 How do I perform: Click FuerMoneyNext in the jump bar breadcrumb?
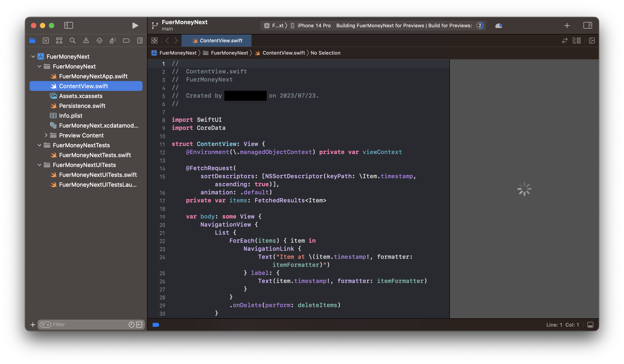178,53
